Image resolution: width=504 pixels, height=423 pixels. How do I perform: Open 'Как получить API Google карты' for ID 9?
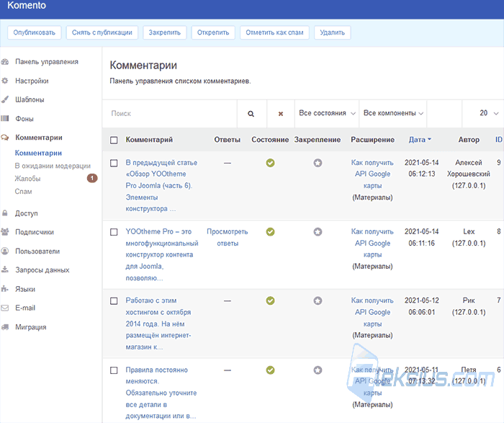click(372, 174)
